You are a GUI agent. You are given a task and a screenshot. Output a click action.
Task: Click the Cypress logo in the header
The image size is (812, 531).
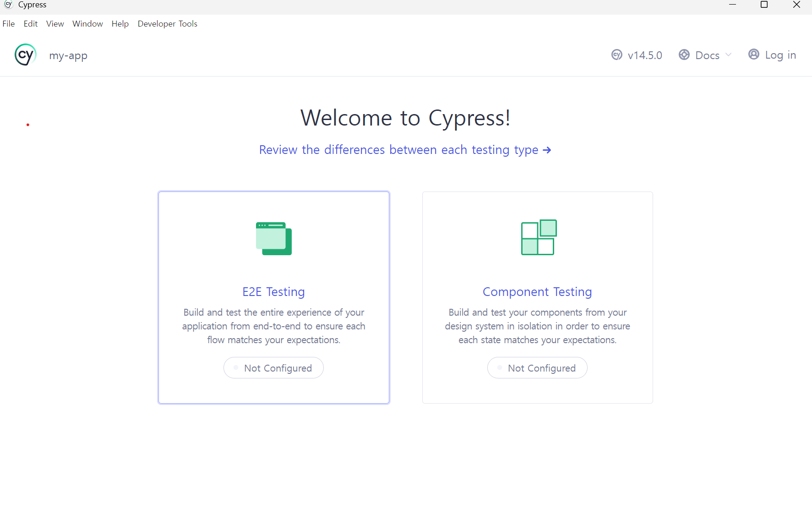(26, 55)
